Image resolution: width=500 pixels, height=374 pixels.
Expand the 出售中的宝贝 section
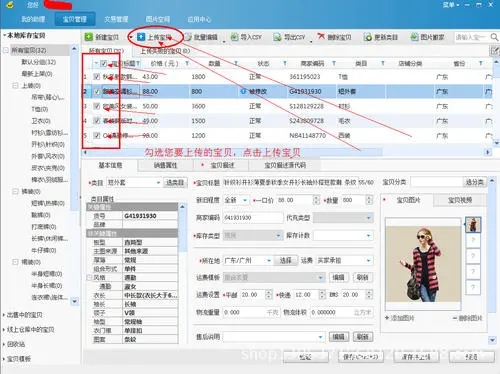[x=4, y=315]
